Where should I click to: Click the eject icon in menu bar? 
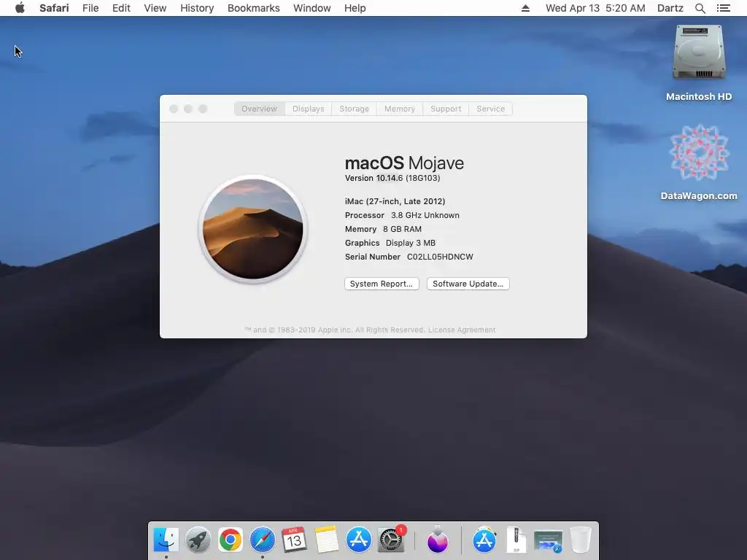525,8
